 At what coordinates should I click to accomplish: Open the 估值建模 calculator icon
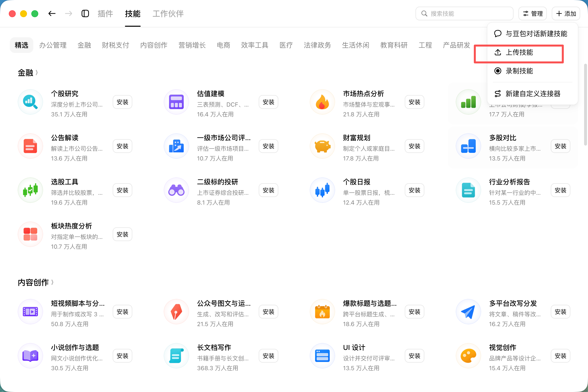coord(176,102)
